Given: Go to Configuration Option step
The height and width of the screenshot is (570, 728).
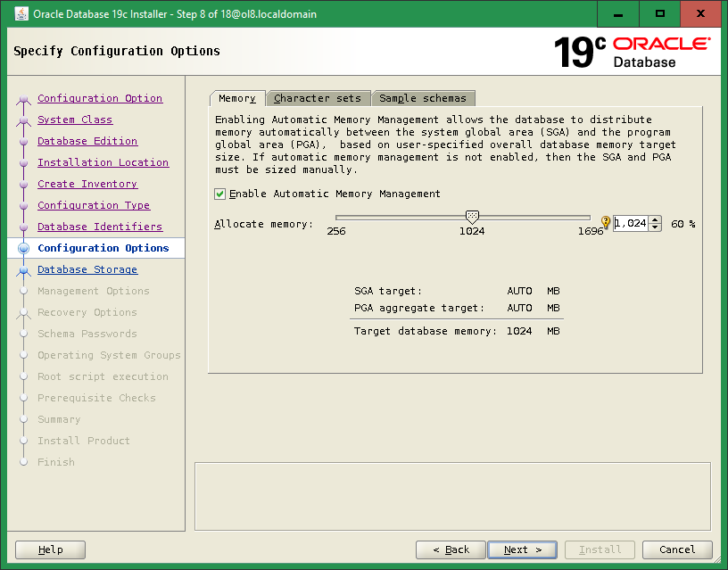Looking at the screenshot, I should click(100, 98).
